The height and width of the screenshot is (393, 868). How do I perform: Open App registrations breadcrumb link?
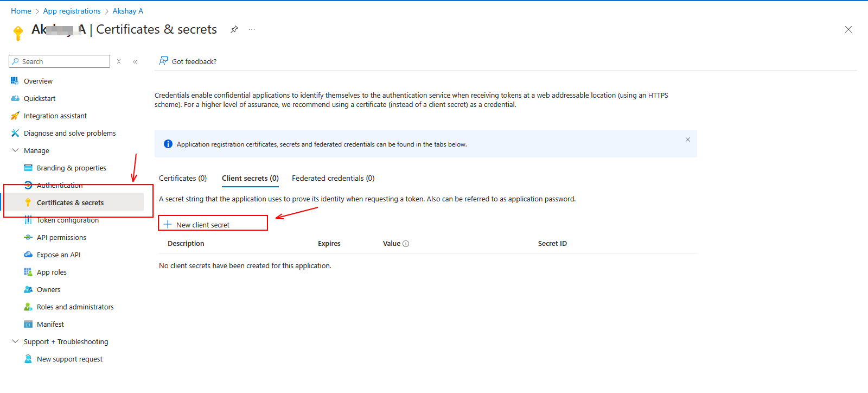[x=72, y=11]
